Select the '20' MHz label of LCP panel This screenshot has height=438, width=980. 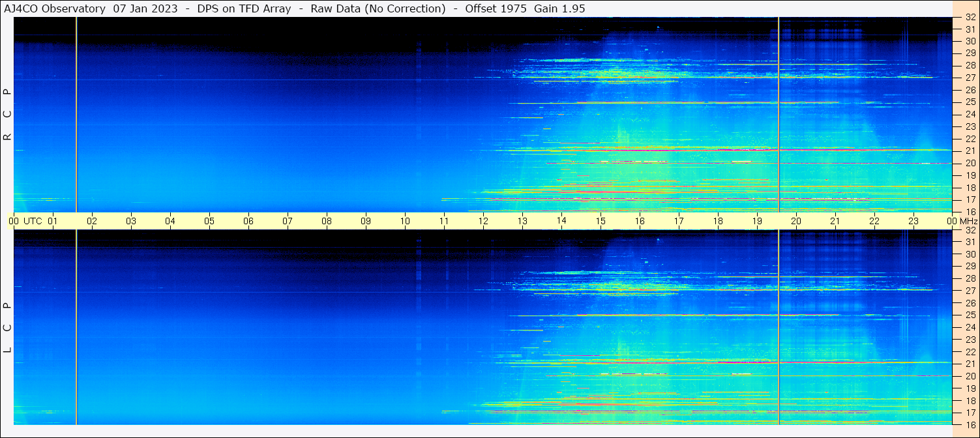click(x=970, y=376)
